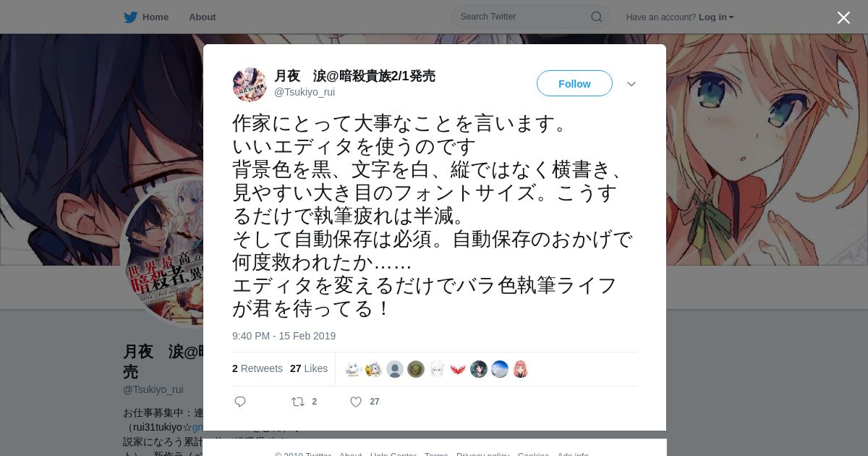The width and height of the screenshot is (868, 456).
Task: Like the tweet with the heart icon
Action: [x=355, y=402]
